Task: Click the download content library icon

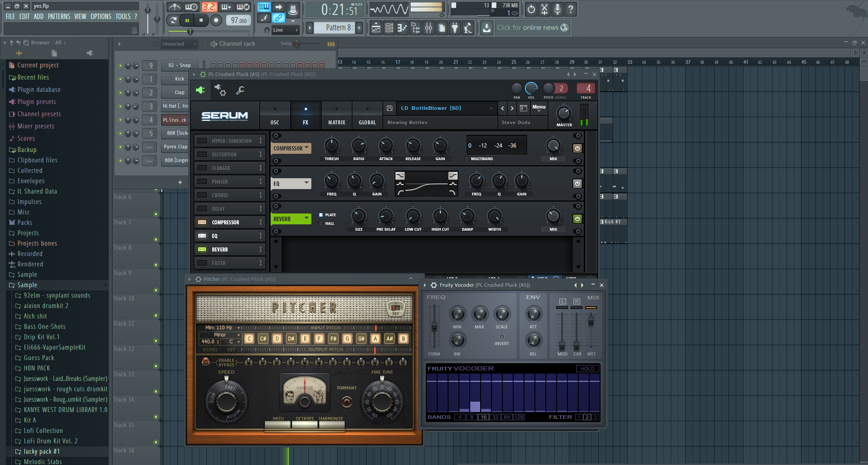Action: tap(486, 28)
